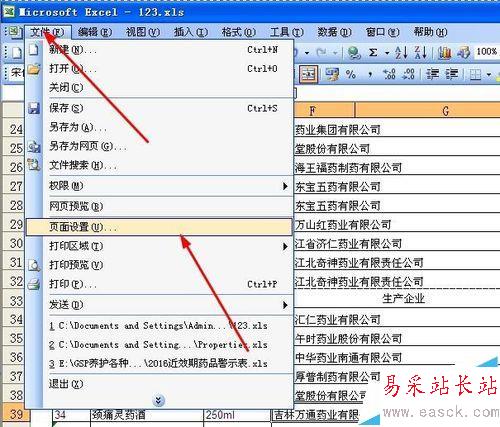Click the Redo toolbar icon

(x=322, y=53)
